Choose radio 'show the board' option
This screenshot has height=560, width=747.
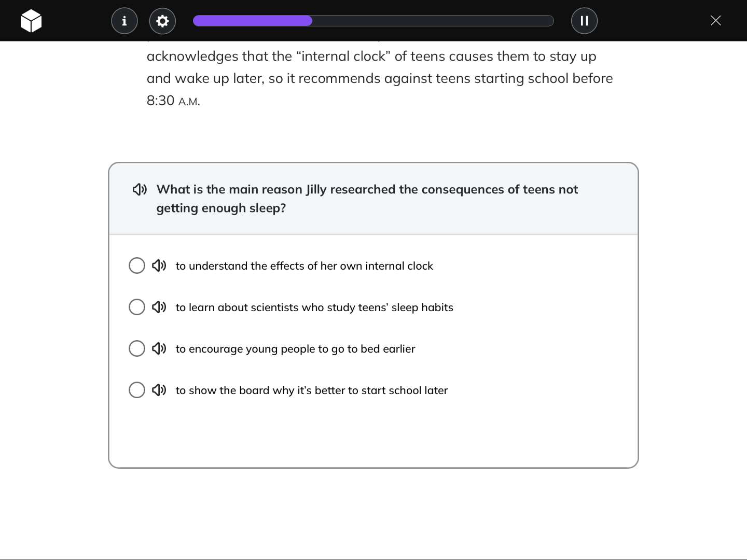[x=137, y=390]
